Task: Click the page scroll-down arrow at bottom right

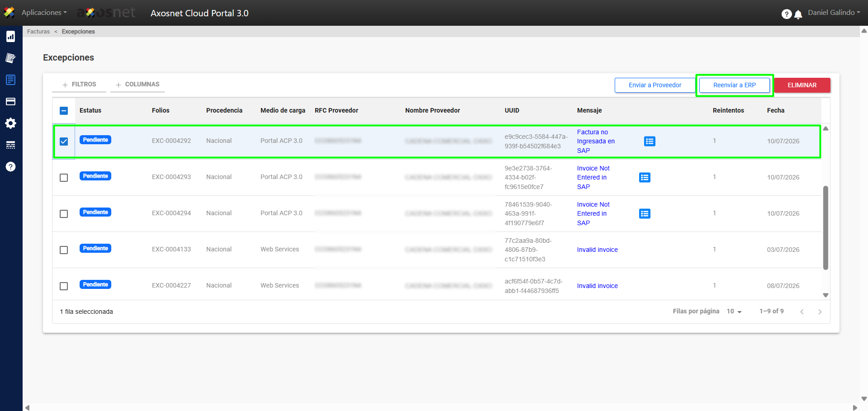Action: (864, 399)
